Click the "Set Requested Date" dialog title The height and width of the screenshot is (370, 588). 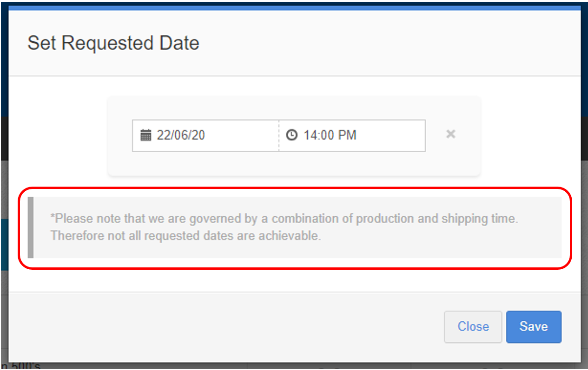tap(113, 43)
